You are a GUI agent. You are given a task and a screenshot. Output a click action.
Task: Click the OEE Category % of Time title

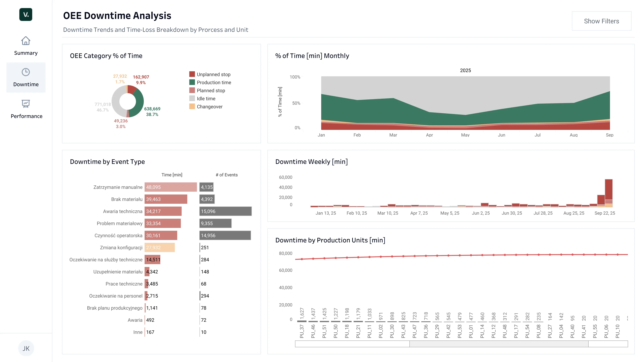(x=106, y=56)
